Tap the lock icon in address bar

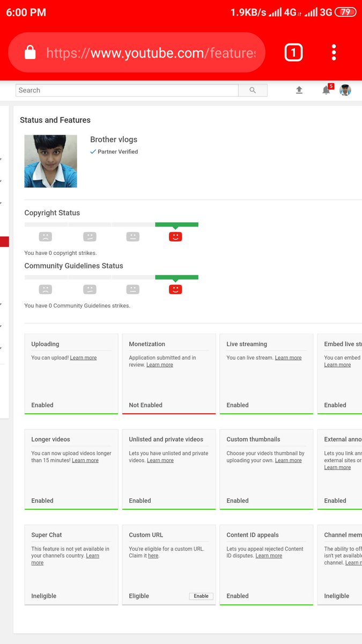(30, 53)
